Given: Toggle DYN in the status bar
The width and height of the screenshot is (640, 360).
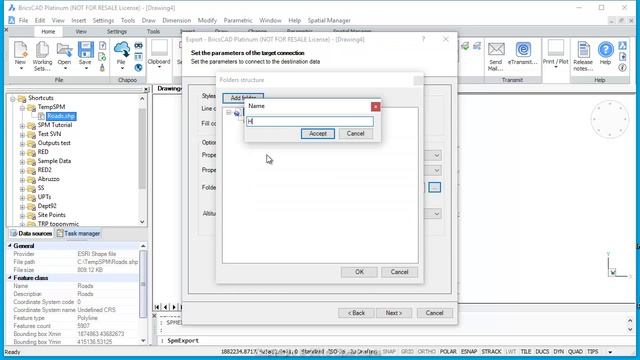Looking at the screenshot, I should point(559,351).
